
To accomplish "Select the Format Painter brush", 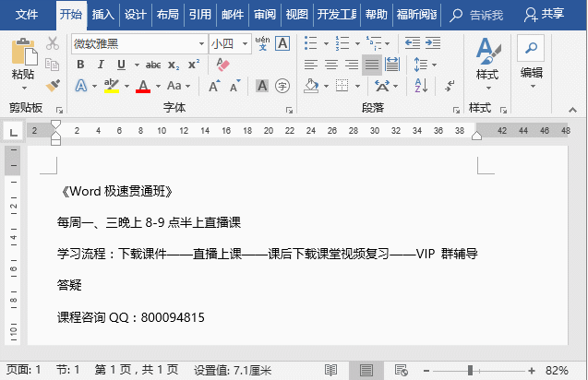I will click(53, 85).
